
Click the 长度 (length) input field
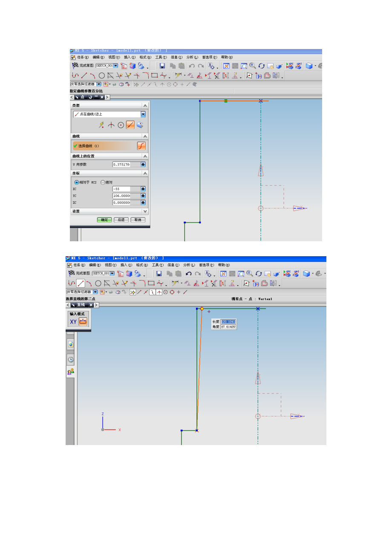[x=228, y=321]
